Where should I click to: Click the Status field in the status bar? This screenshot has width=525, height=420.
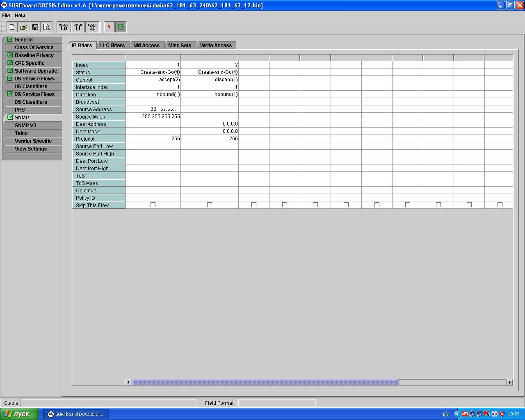tap(108, 403)
